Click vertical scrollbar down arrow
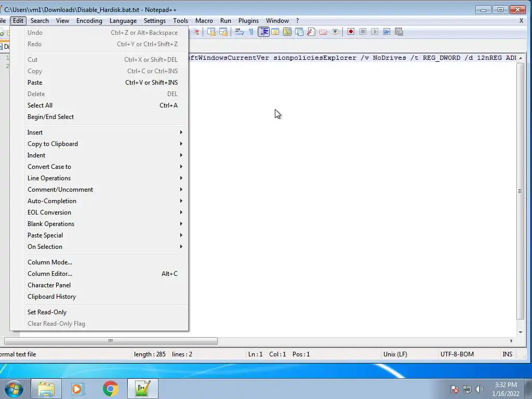The width and height of the screenshot is (532, 399). (521, 332)
